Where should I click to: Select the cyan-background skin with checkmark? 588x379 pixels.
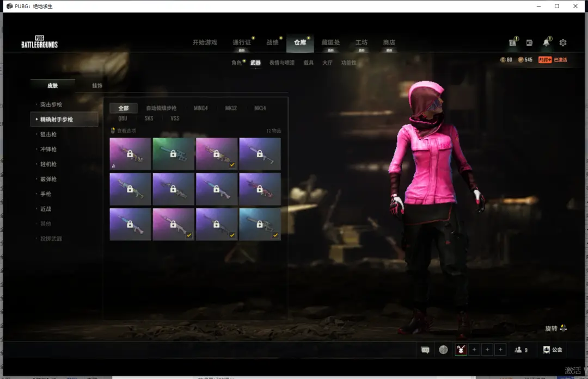coord(260,224)
